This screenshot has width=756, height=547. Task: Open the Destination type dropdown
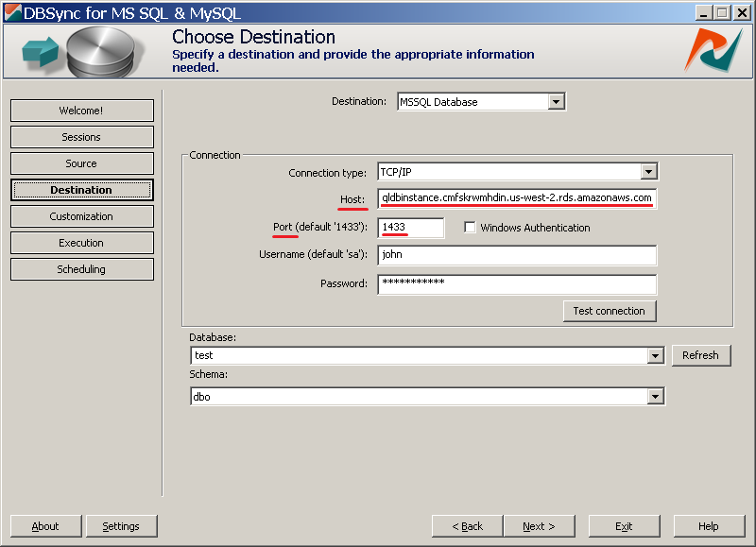click(x=556, y=102)
